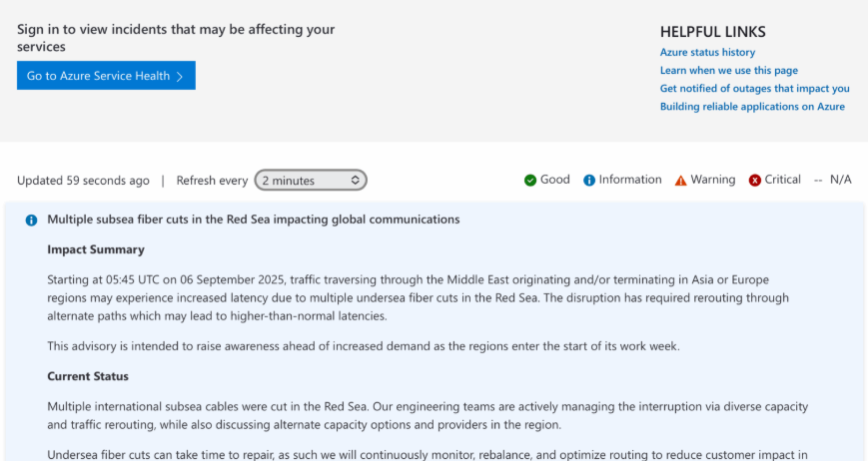Screen dimensions: 868x461
Task: Click the HELPFUL LINKS heading
Action: [x=713, y=32]
